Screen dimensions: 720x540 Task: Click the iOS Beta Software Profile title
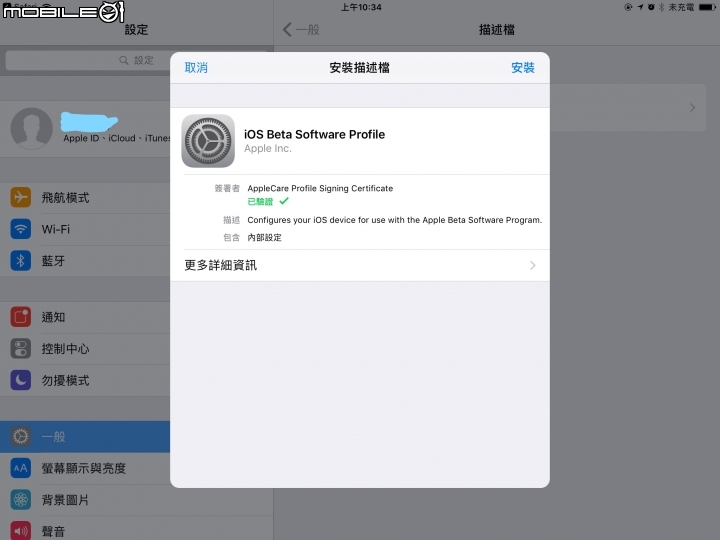(x=315, y=134)
